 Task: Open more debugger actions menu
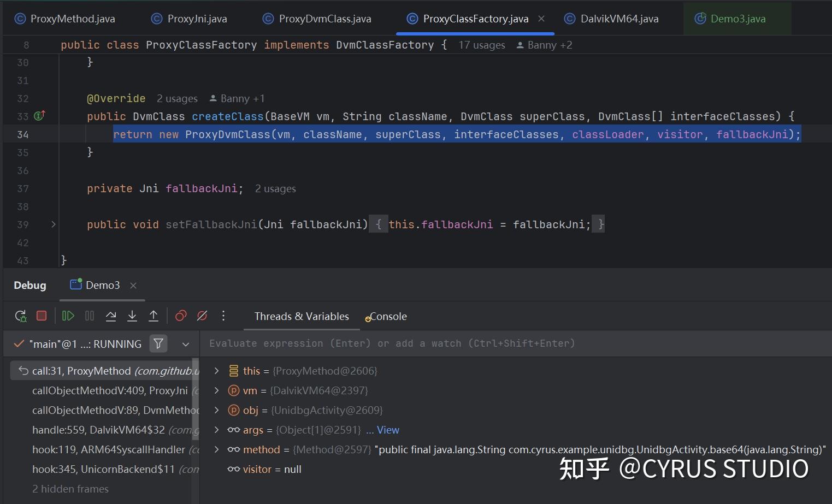[223, 316]
